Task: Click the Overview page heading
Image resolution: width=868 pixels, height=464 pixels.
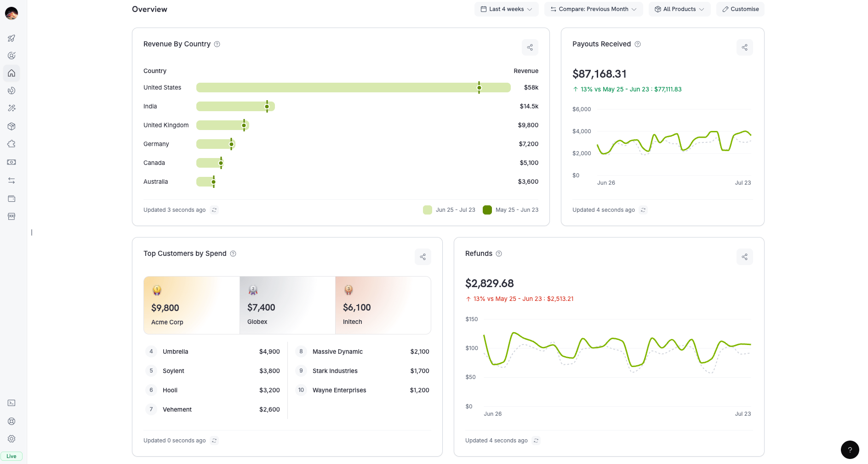Action: point(149,9)
